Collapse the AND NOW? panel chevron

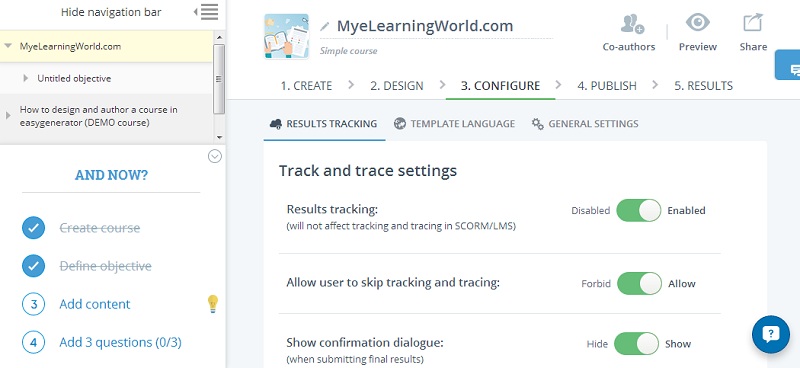(x=215, y=156)
